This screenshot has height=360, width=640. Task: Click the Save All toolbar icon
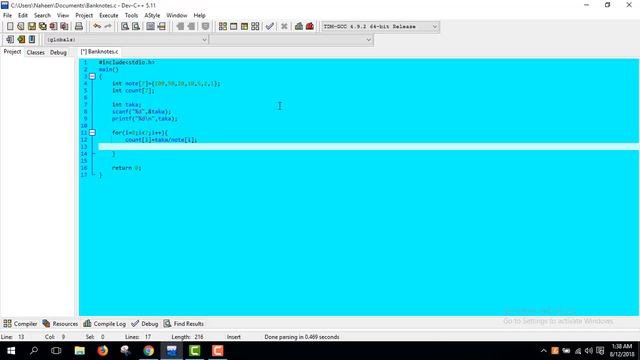[x=42, y=27]
